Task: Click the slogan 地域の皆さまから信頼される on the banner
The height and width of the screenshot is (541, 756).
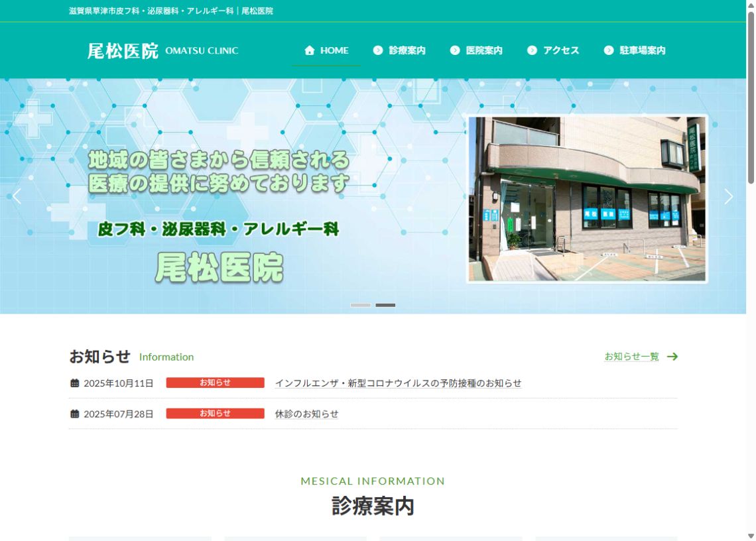Action: 219,160
